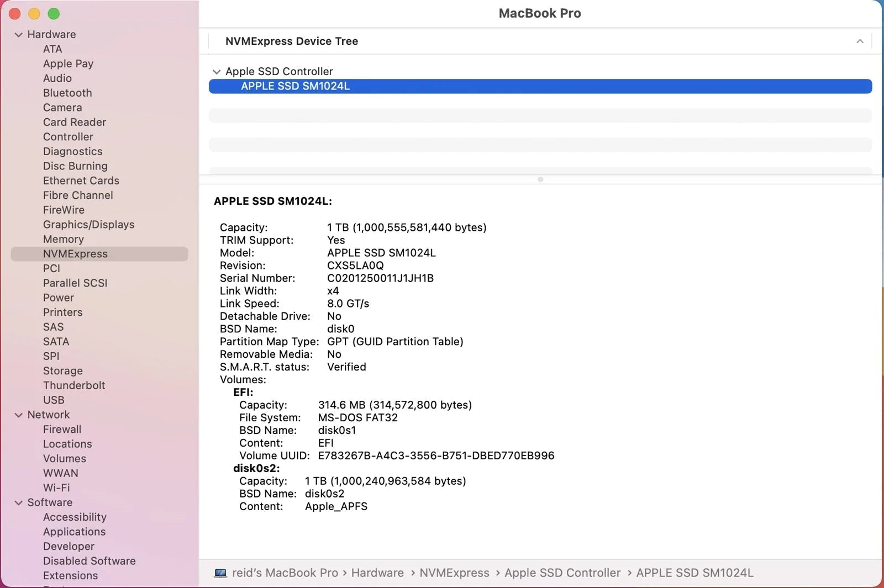Open Bluetooth in the Hardware list
This screenshot has height=588, width=884.
point(67,93)
